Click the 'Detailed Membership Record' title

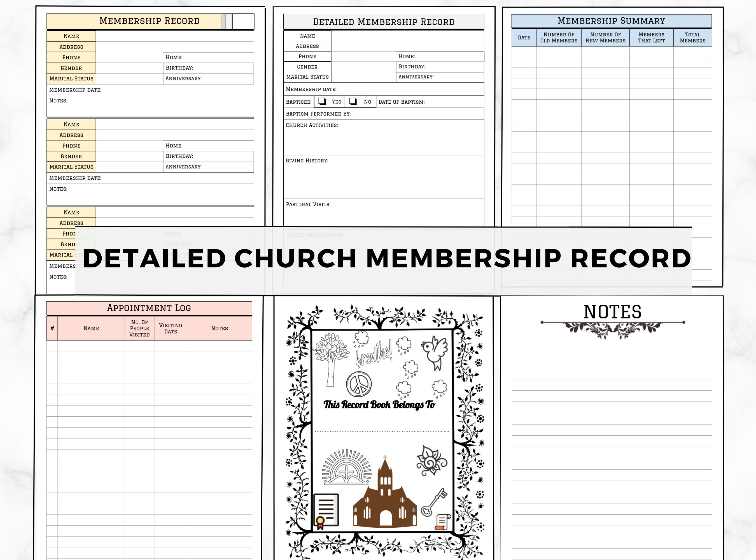point(384,22)
